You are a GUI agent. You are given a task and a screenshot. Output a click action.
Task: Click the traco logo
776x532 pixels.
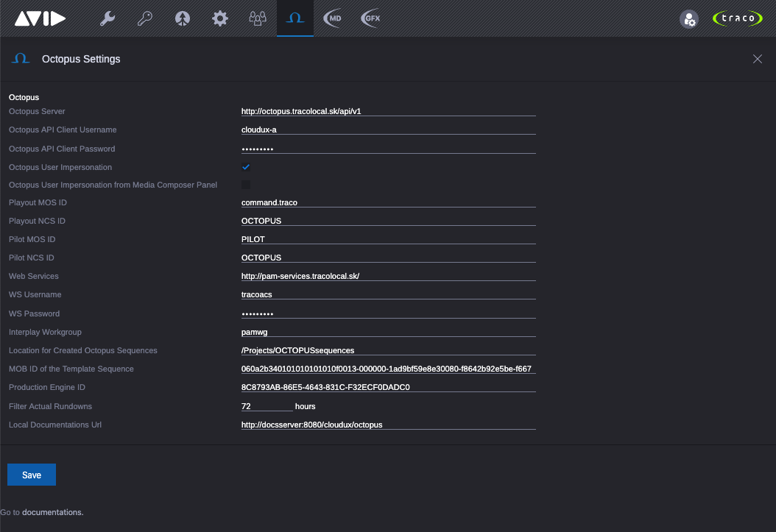coord(738,18)
